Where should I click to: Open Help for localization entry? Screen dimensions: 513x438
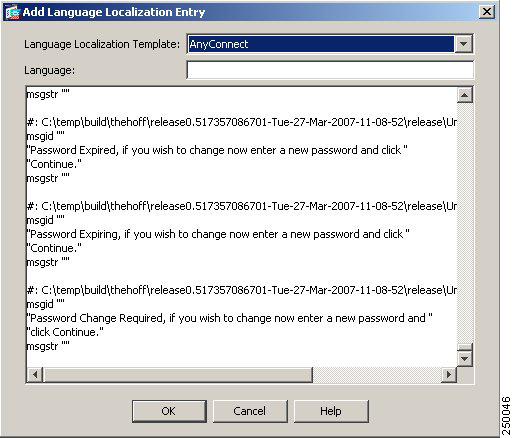331,411
